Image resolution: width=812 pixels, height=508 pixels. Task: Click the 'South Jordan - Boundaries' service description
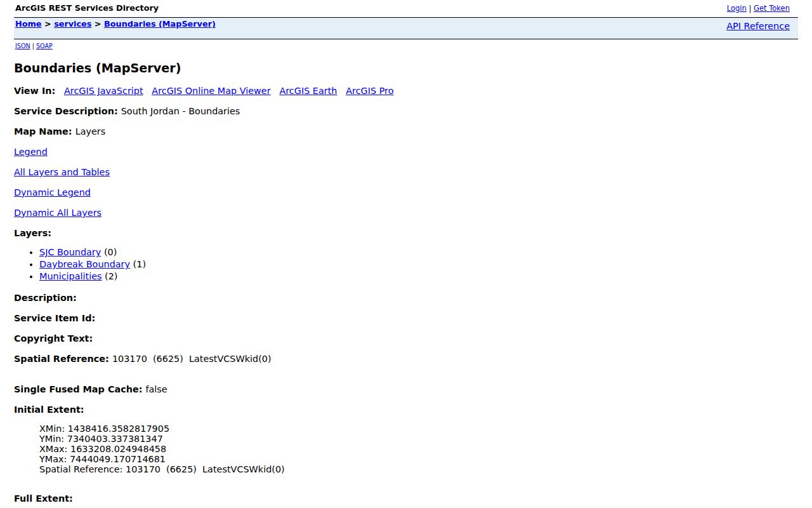coord(180,111)
